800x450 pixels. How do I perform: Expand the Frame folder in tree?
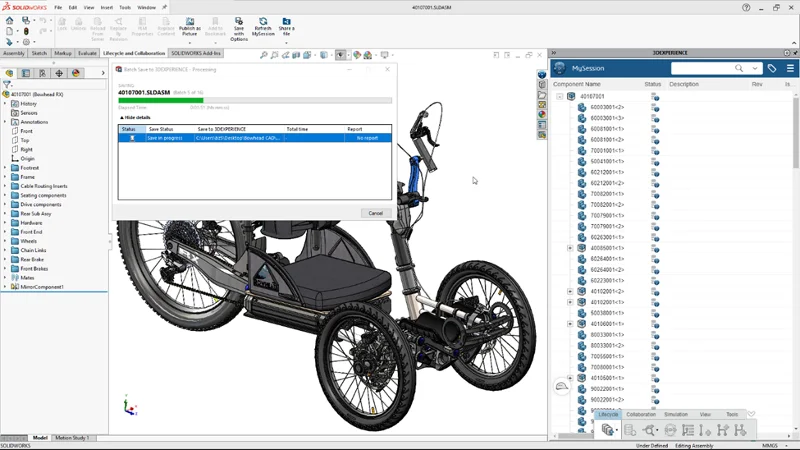[5, 177]
